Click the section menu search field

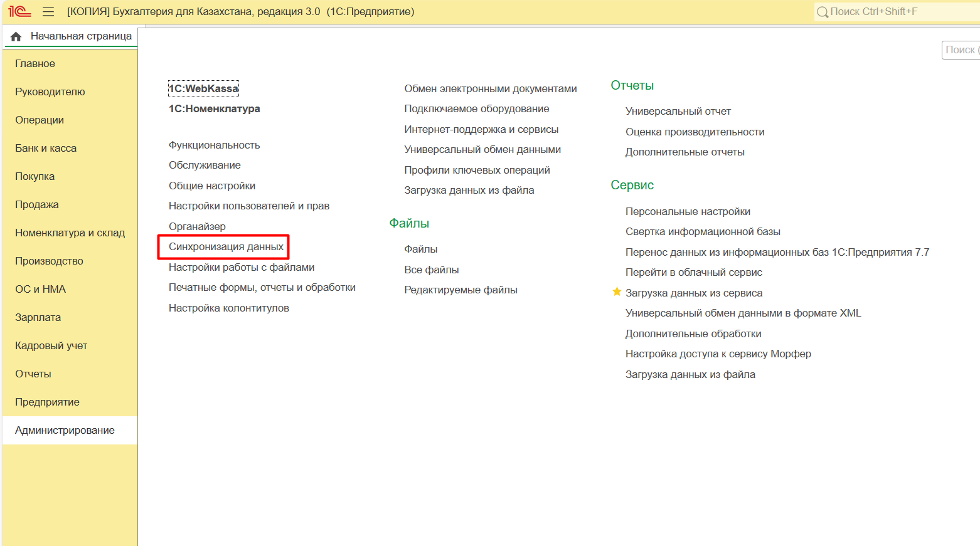point(961,50)
